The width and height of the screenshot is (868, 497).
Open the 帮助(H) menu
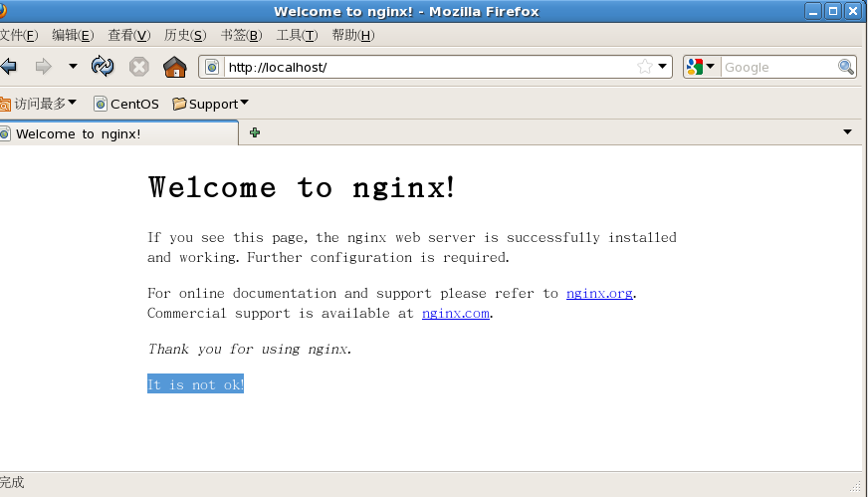(x=353, y=36)
